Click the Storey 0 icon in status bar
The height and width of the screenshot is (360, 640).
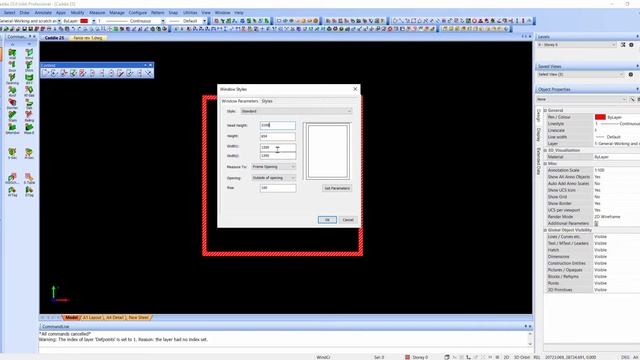pos(407,357)
